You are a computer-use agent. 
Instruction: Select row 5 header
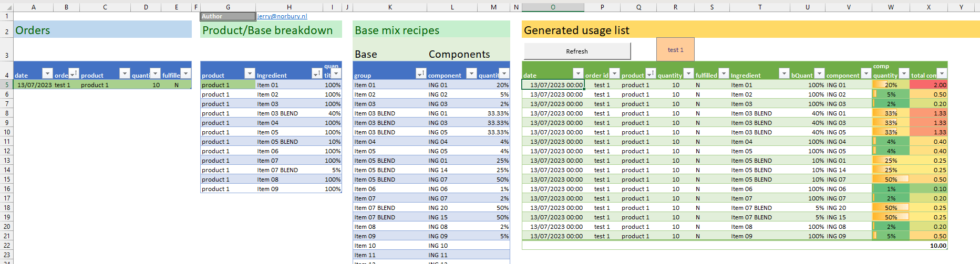pyautogui.click(x=7, y=85)
